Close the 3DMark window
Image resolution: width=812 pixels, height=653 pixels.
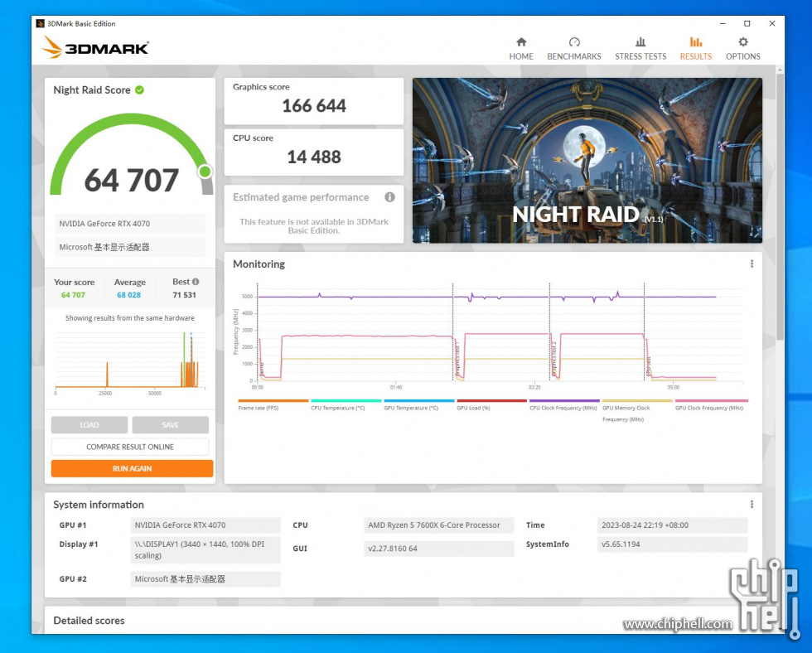click(771, 23)
